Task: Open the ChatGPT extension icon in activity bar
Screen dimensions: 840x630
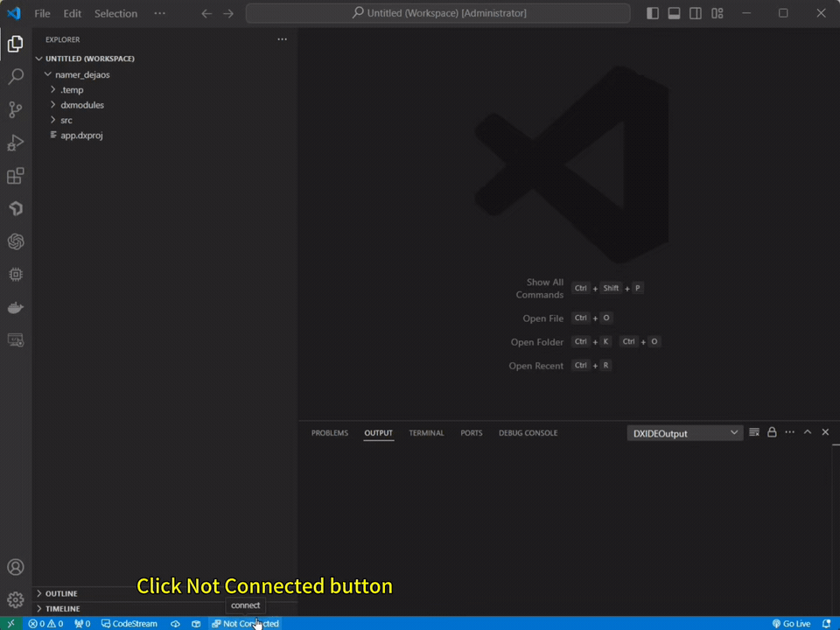Action: 16,241
